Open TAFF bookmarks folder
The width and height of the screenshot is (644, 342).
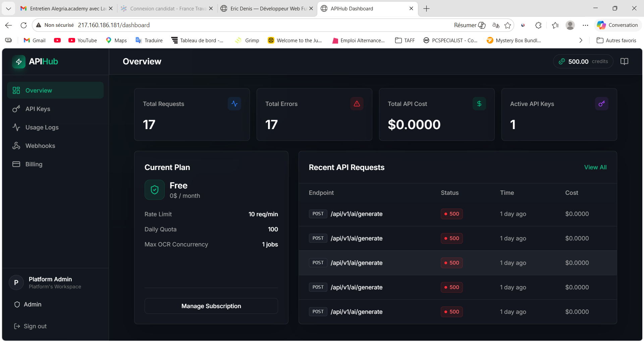(x=405, y=40)
